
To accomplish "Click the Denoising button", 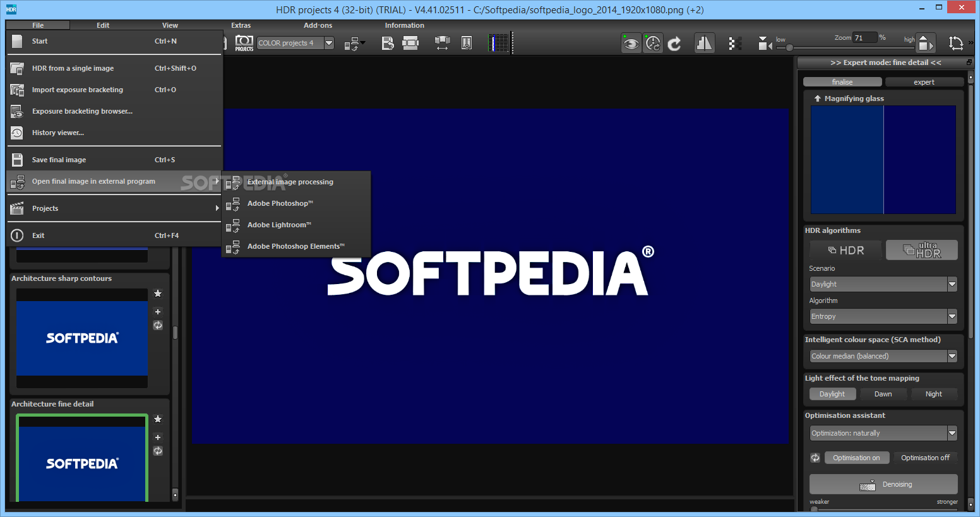I will [x=883, y=484].
